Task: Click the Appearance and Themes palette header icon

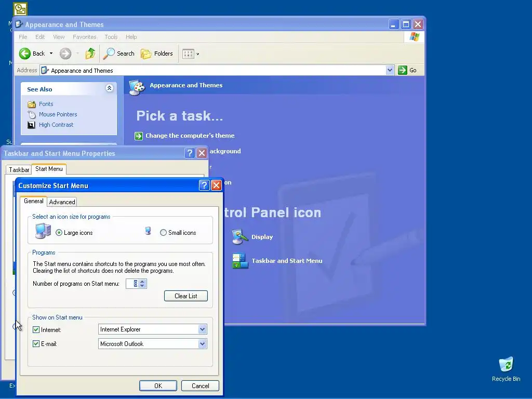Action: pyautogui.click(x=137, y=87)
